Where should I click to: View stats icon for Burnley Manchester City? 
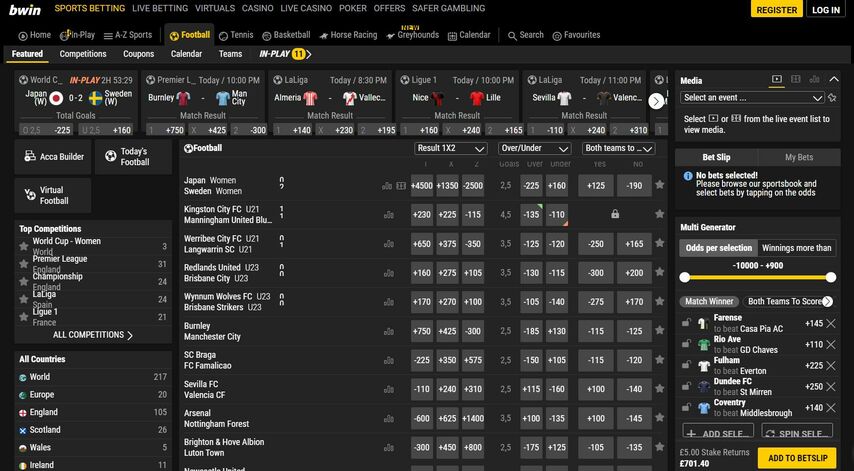tap(389, 331)
